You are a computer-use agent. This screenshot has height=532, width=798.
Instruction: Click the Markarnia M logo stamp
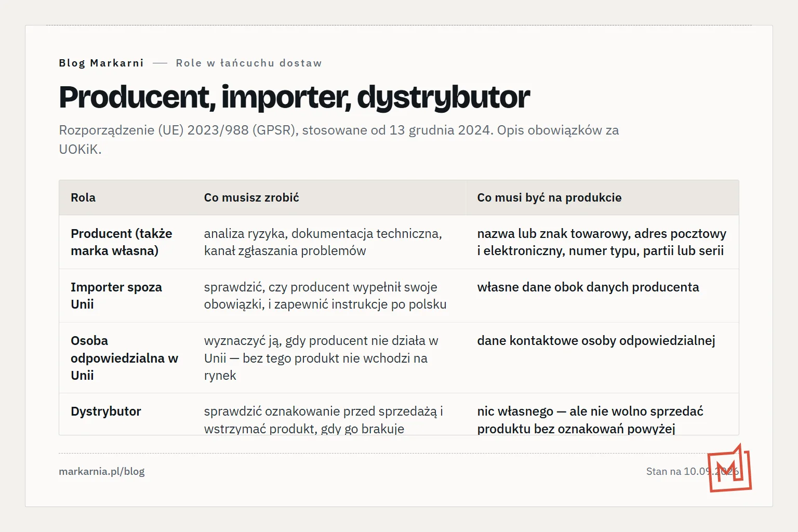pyautogui.click(x=729, y=468)
